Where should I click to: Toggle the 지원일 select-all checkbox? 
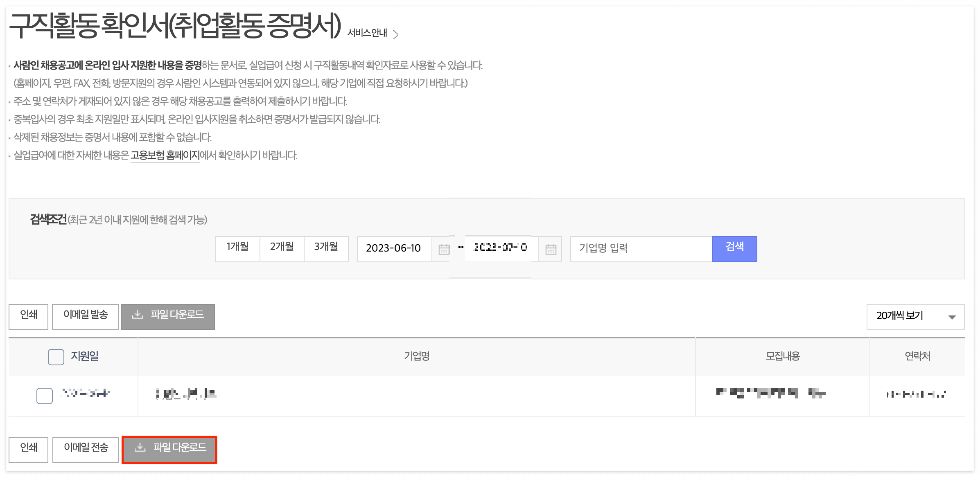coord(56,357)
